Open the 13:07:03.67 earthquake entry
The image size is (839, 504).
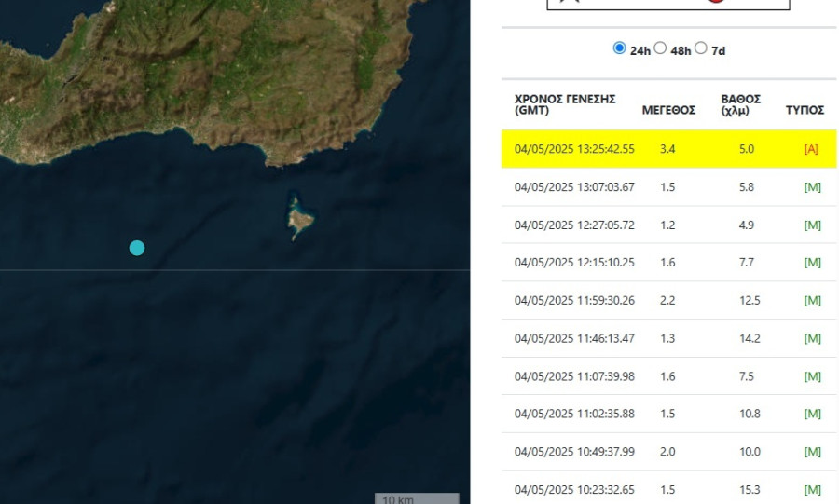tap(574, 187)
